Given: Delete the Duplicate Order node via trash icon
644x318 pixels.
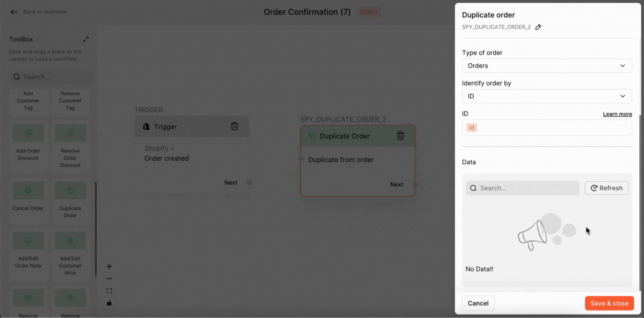Looking at the screenshot, I should (x=400, y=136).
